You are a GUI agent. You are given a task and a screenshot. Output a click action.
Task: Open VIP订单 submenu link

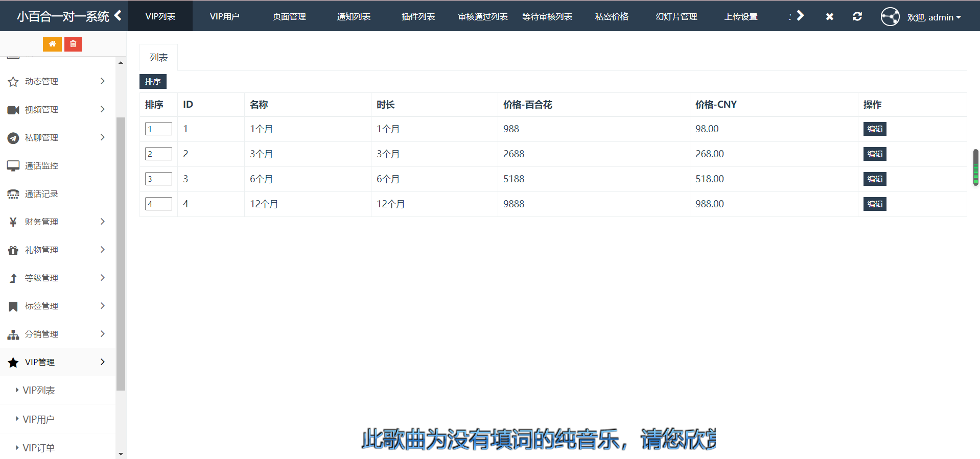coord(39,448)
